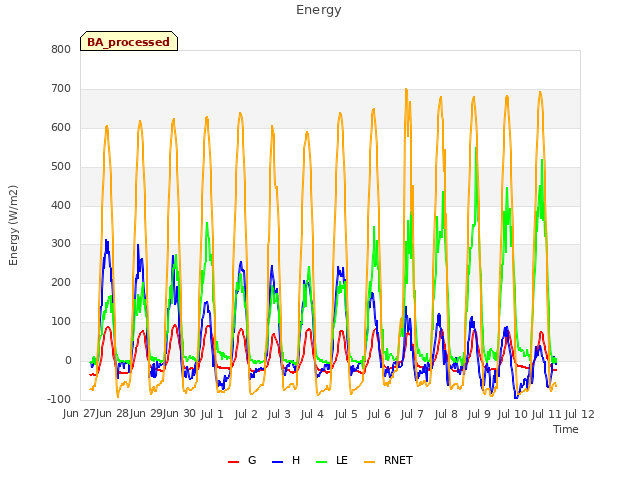Click the orange RNET legend color marker

(x=369, y=462)
